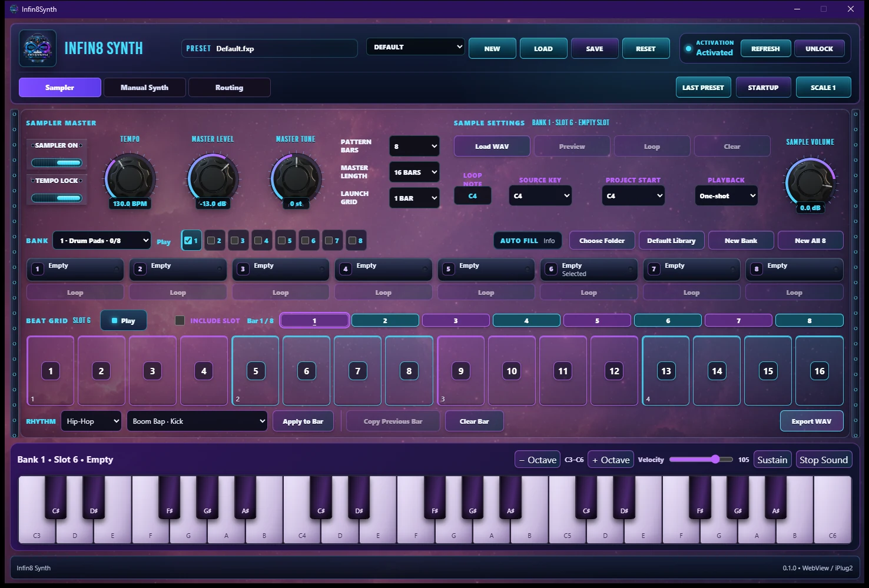
Task: Select slot 8 Empty sample pad
Action: click(x=794, y=269)
